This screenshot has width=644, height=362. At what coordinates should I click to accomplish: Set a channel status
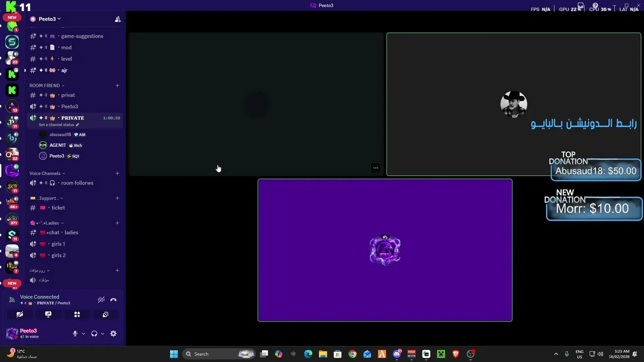point(59,125)
